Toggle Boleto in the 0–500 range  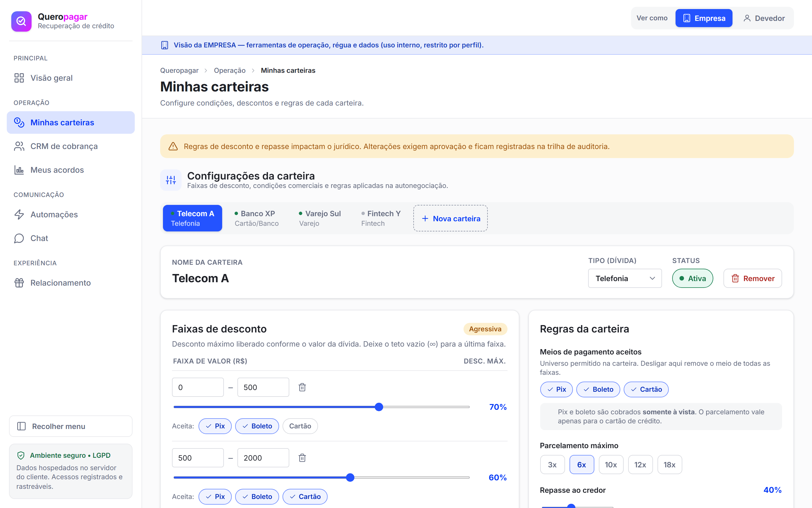[257, 426]
